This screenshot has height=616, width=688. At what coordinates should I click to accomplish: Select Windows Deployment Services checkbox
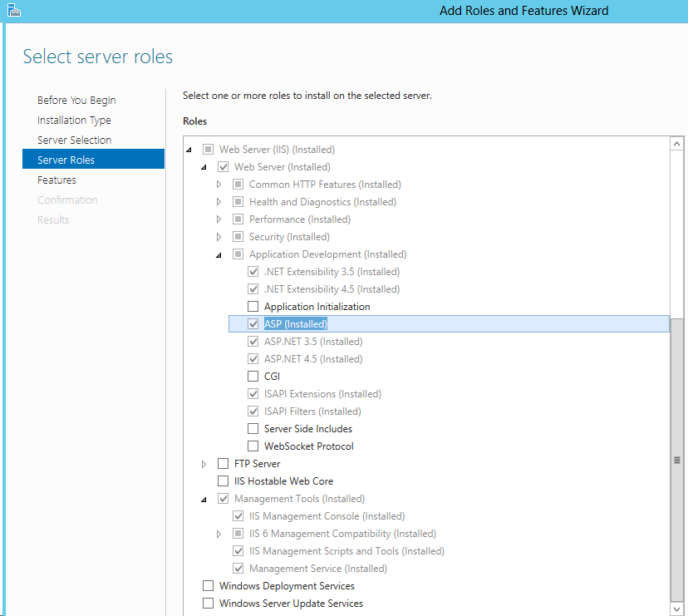point(209,585)
